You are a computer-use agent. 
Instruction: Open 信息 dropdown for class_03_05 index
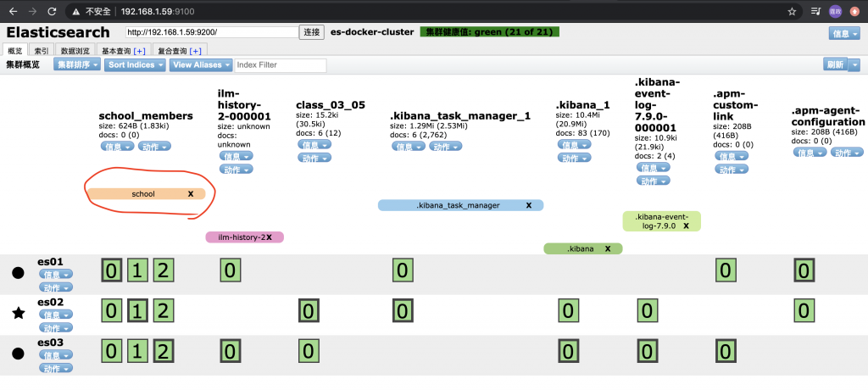point(314,145)
